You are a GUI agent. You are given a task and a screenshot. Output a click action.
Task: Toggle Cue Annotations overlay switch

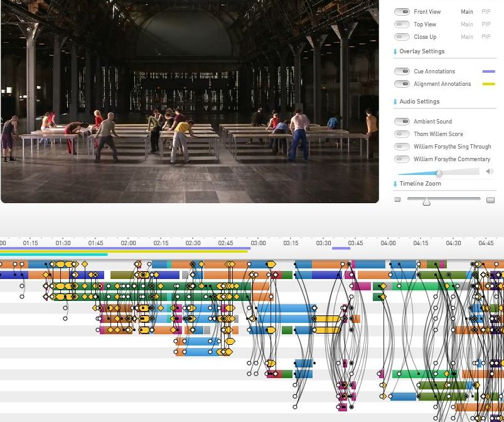(402, 71)
